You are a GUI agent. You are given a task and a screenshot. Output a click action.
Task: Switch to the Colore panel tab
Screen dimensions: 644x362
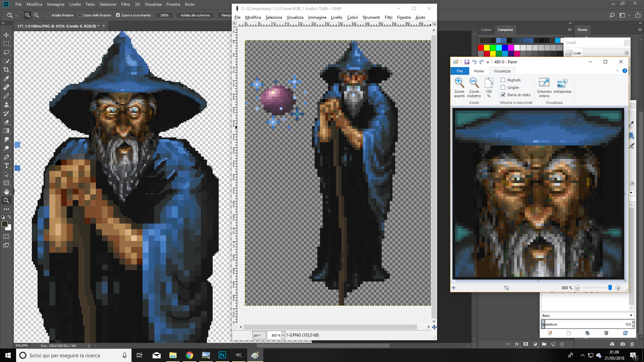(x=486, y=30)
